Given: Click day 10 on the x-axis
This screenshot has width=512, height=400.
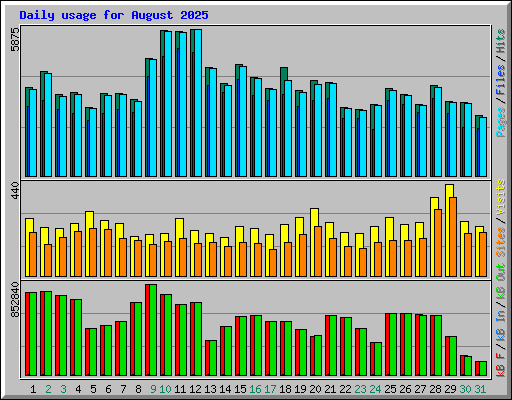Looking at the screenshot, I should [x=166, y=389].
